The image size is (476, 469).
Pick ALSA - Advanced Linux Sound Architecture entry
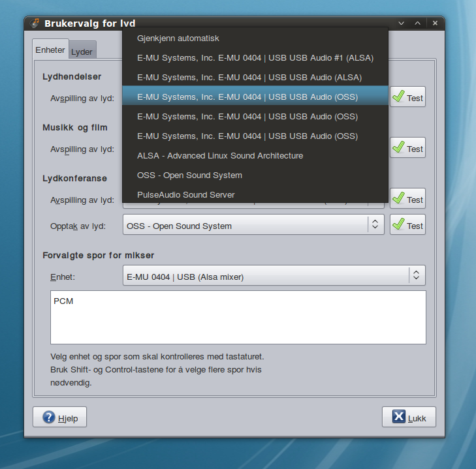pyautogui.click(x=255, y=156)
